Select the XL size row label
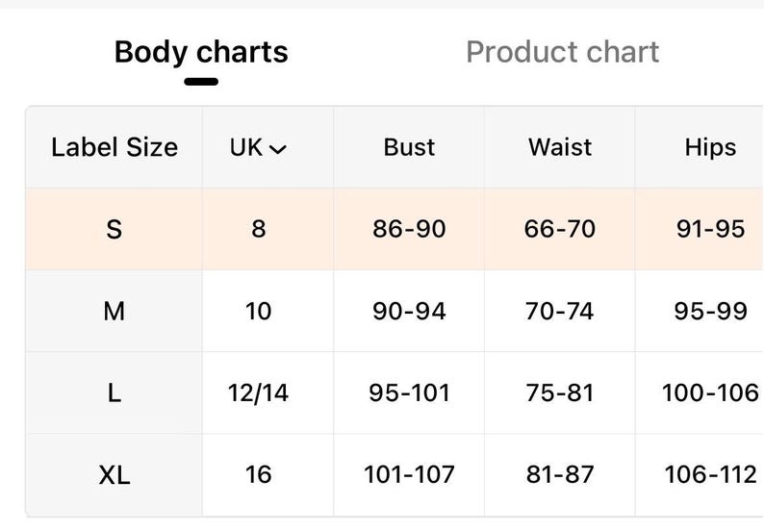 (x=115, y=475)
